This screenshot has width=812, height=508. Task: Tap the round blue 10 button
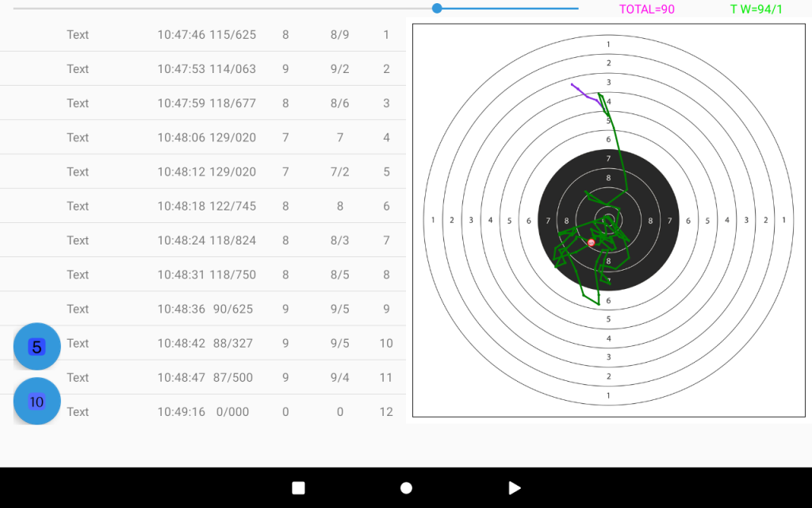[x=37, y=402]
